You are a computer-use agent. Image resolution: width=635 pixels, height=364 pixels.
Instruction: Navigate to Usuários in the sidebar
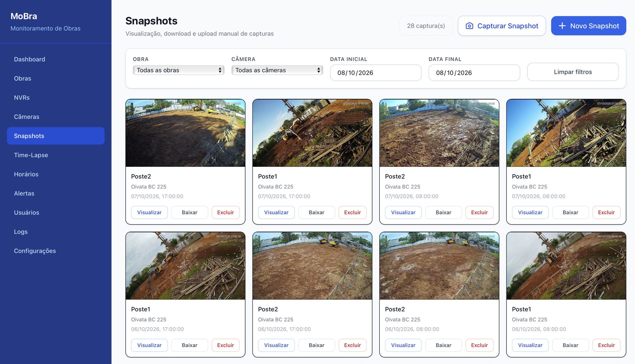pos(56,212)
